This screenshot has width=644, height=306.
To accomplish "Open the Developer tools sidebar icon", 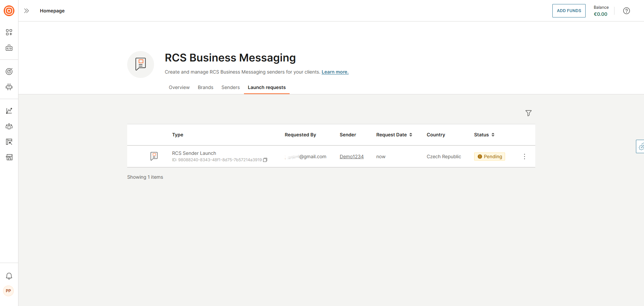I will pos(9,48).
